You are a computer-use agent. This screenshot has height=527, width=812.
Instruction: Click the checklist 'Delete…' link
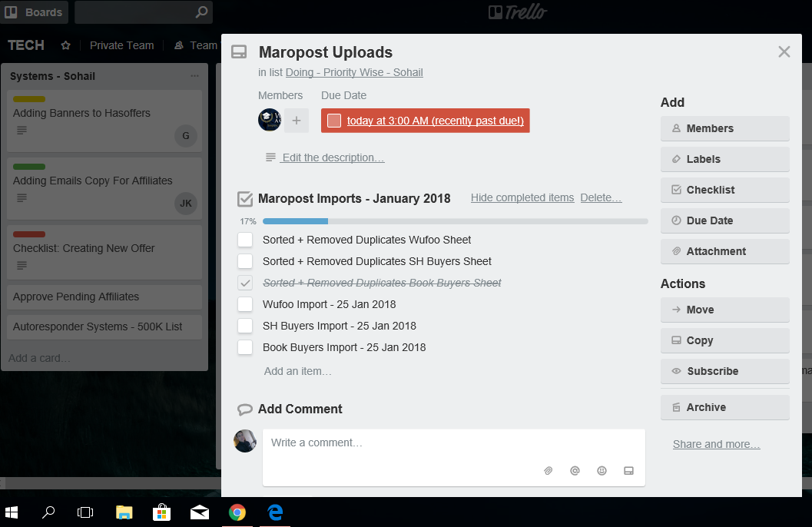pyautogui.click(x=602, y=197)
